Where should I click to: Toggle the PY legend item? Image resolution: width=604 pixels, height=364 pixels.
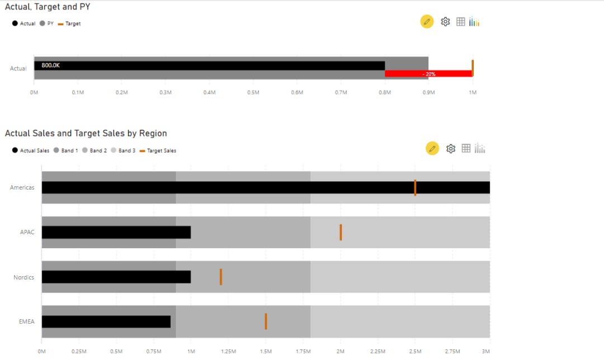pyautogui.click(x=48, y=23)
